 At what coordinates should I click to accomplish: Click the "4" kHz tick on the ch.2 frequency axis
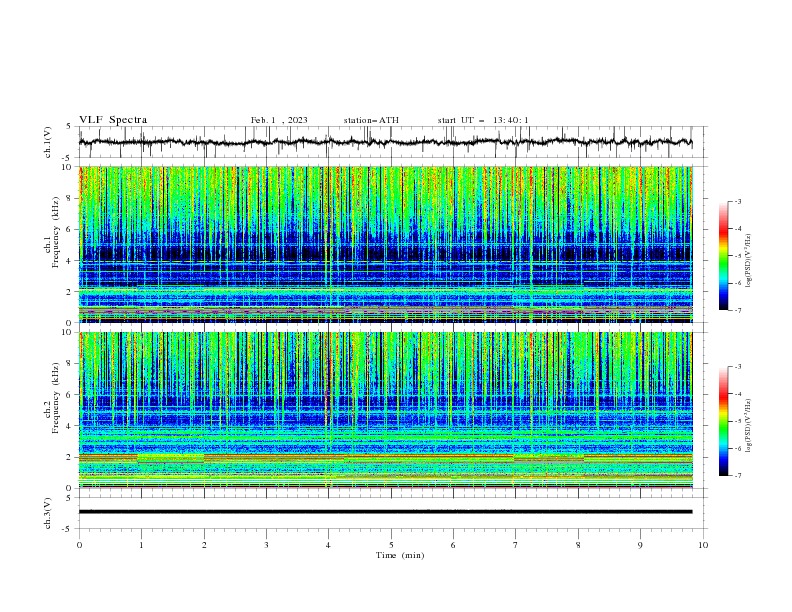71,426
